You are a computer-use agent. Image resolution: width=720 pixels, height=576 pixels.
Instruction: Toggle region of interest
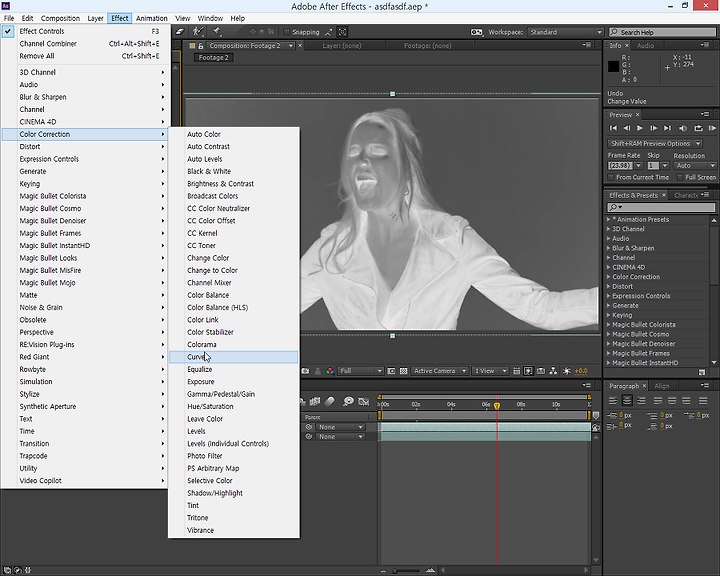pyautogui.click(x=391, y=371)
